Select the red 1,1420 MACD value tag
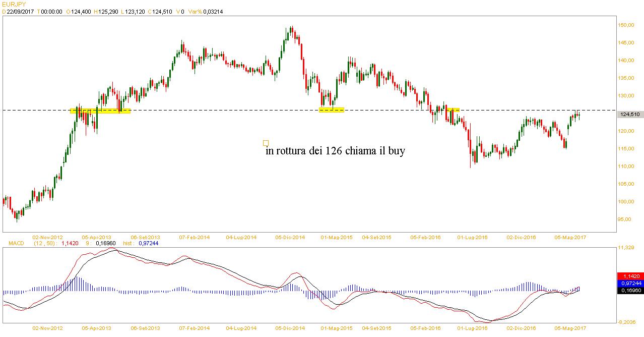The width and height of the screenshot is (644, 337). 630,276
